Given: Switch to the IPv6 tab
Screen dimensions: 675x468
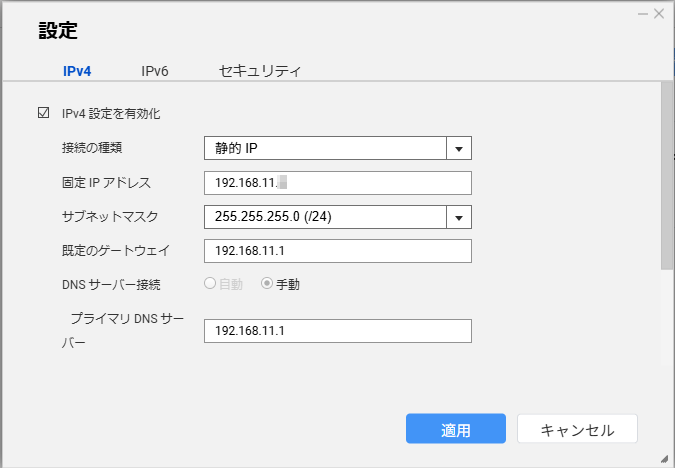Looking at the screenshot, I should click(154, 71).
